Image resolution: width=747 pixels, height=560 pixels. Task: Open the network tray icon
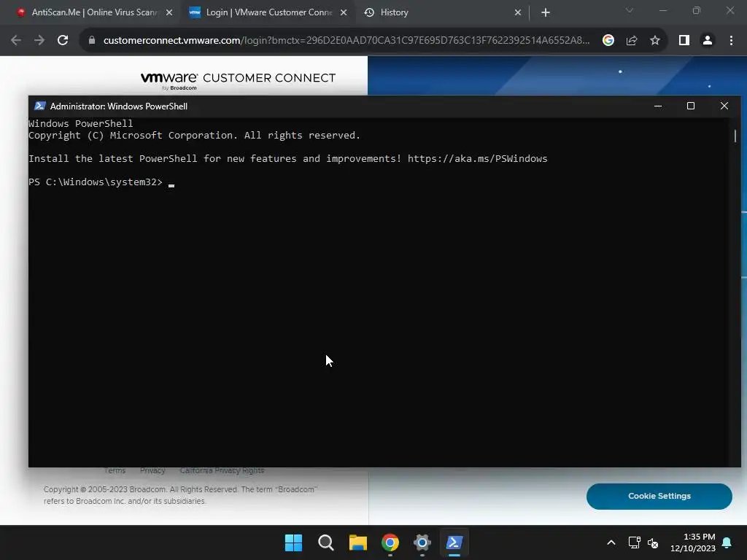pos(634,542)
